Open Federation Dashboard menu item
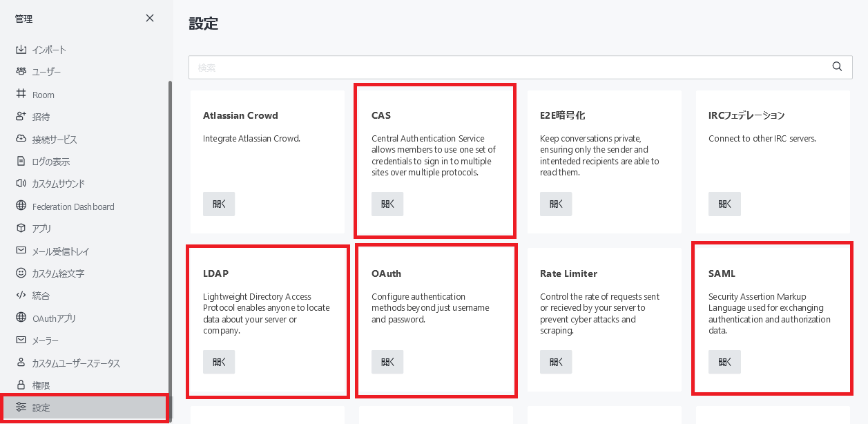 pyautogui.click(x=73, y=206)
